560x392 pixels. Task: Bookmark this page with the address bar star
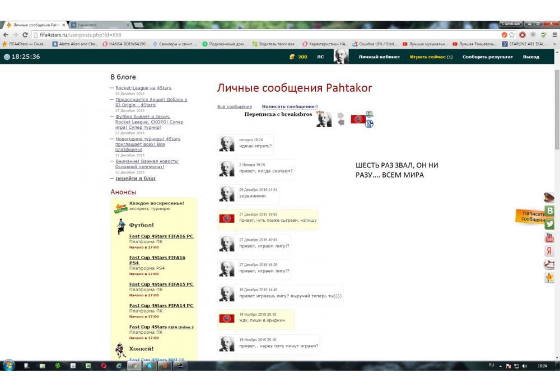(x=512, y=35)
